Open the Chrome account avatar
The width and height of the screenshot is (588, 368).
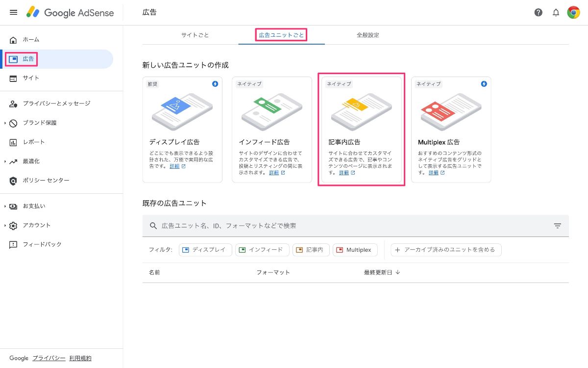click(573, 13)
